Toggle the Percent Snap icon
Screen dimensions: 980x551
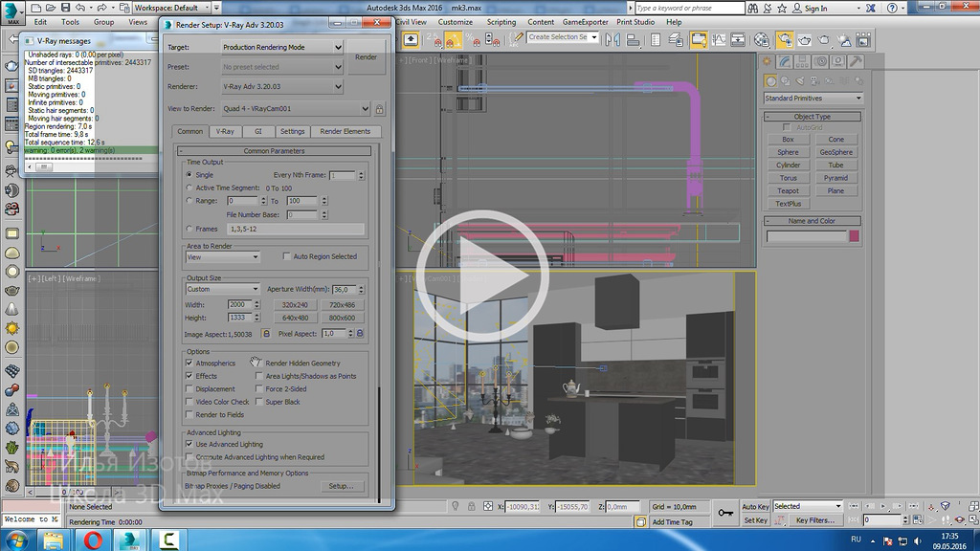pyautogui.click(x=473, y=40)
